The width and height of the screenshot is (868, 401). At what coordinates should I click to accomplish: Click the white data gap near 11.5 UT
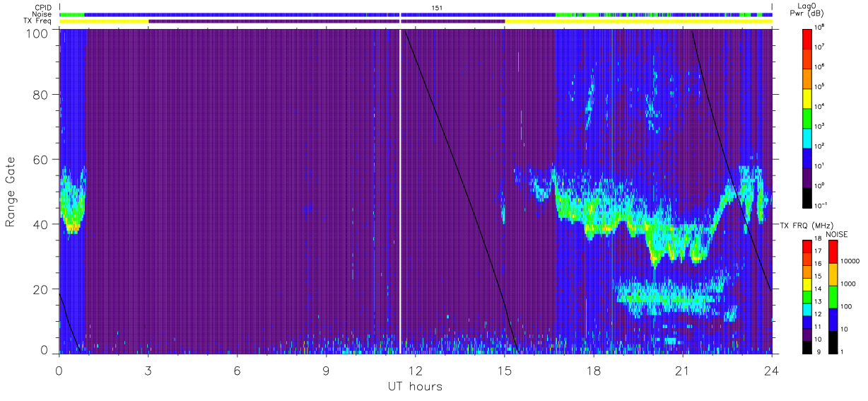pyautogui.click(x=401, y=191)
